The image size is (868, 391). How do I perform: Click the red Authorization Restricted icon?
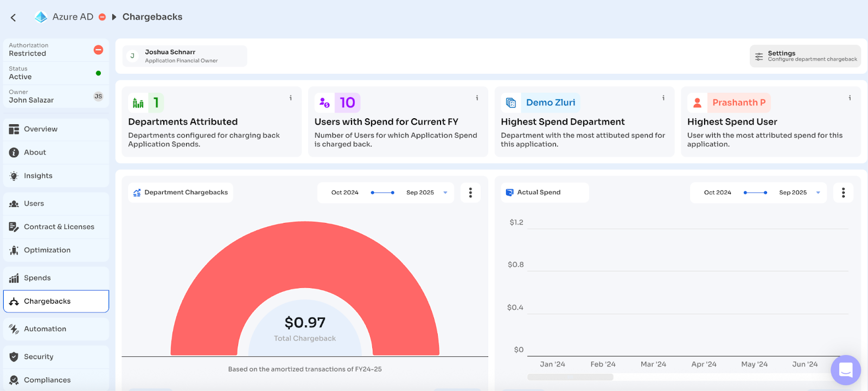(98, 50)
